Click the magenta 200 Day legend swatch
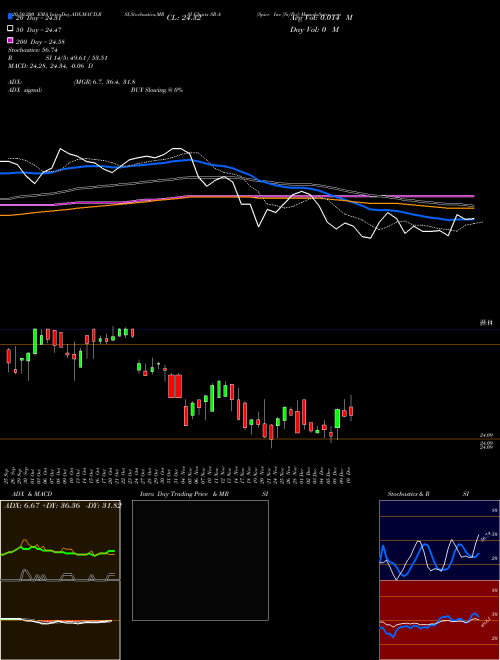500x660 pixels. tap(11, 40)
